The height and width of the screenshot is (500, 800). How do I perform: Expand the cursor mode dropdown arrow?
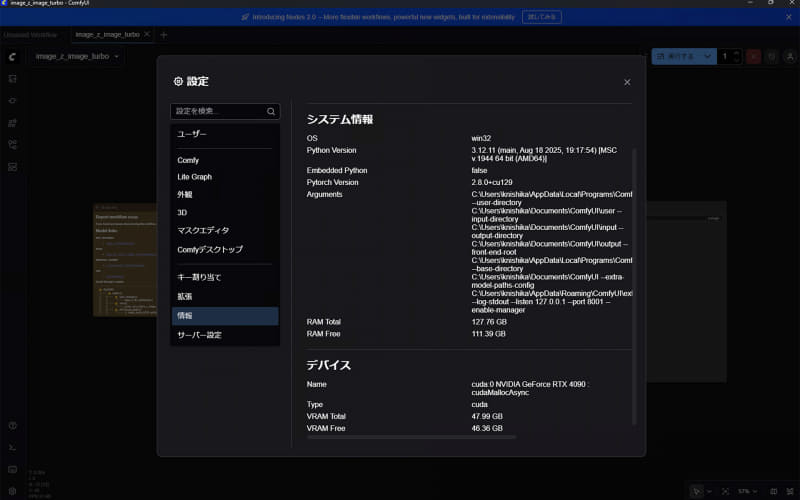point(709,491)
